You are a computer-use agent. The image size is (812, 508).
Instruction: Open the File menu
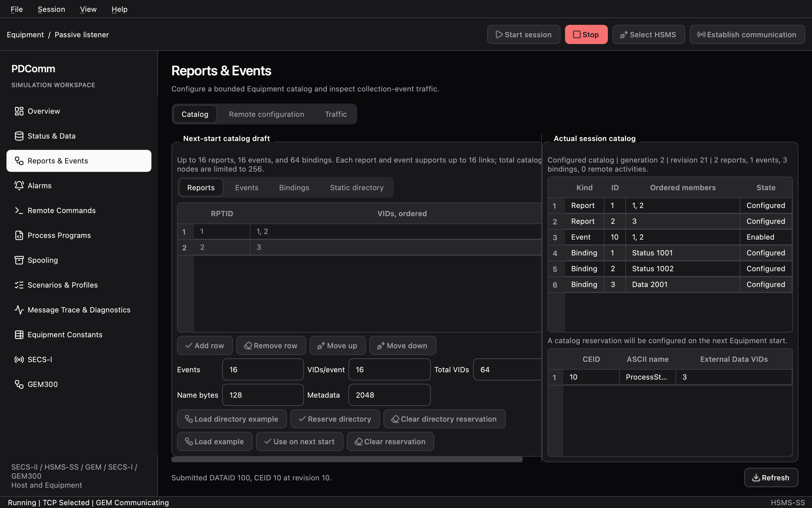point(17,9)
